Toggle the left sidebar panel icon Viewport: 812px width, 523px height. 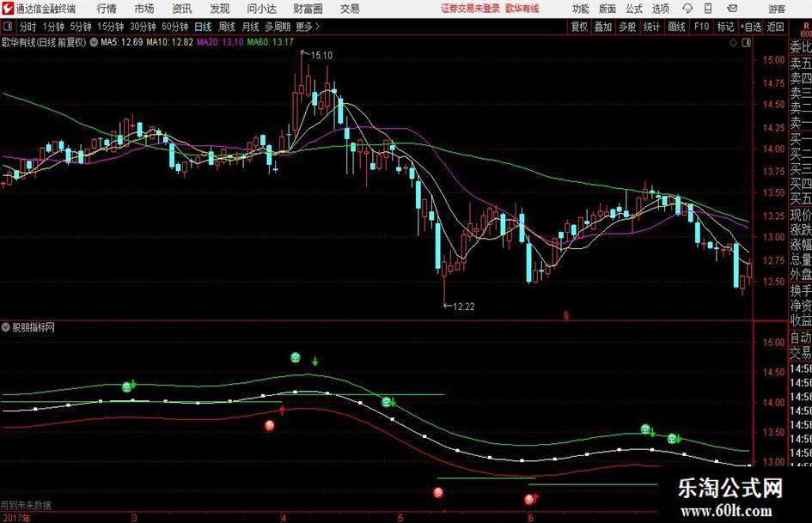coord(8,27)
